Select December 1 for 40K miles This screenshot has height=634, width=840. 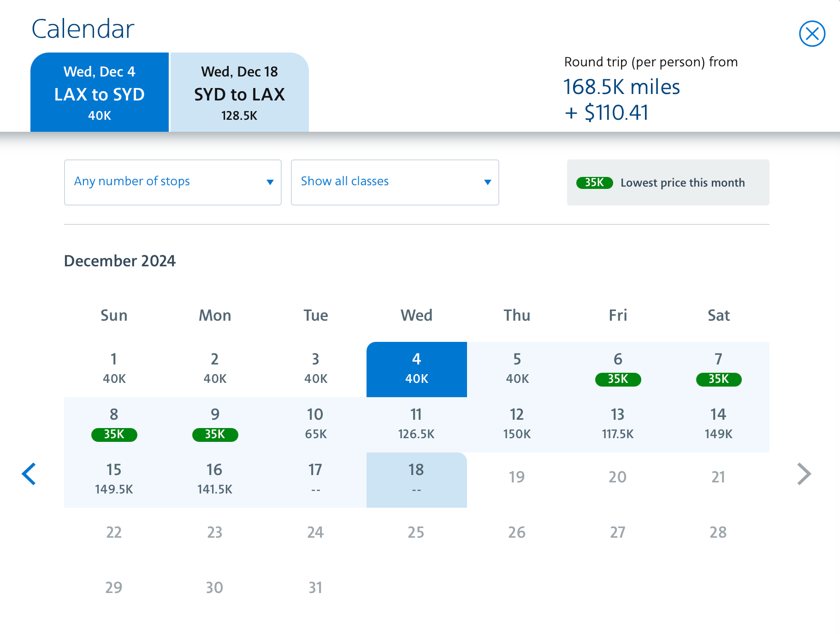click(114, 369)
